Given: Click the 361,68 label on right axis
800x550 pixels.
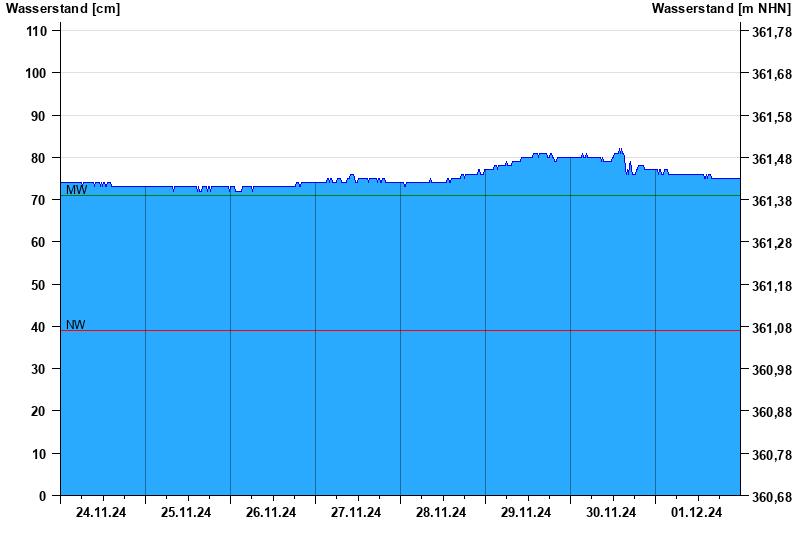Looking at the screenshot, I should (772, 74).
